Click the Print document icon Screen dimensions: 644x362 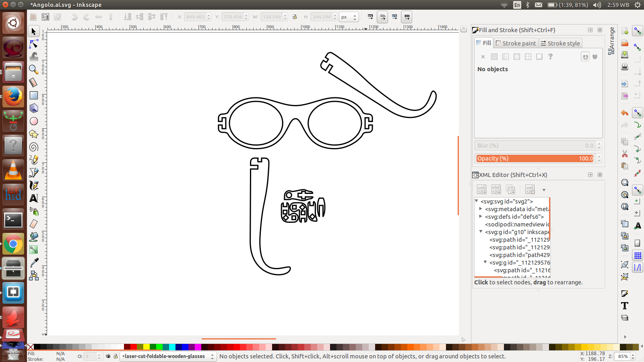click(x=625, y=67)
